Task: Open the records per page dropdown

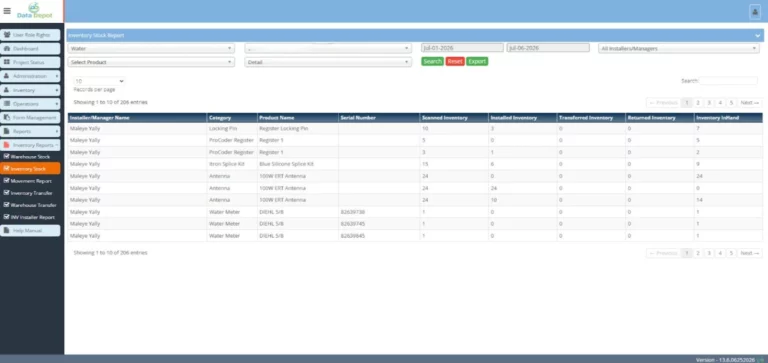Action: (x=99, y=81)
